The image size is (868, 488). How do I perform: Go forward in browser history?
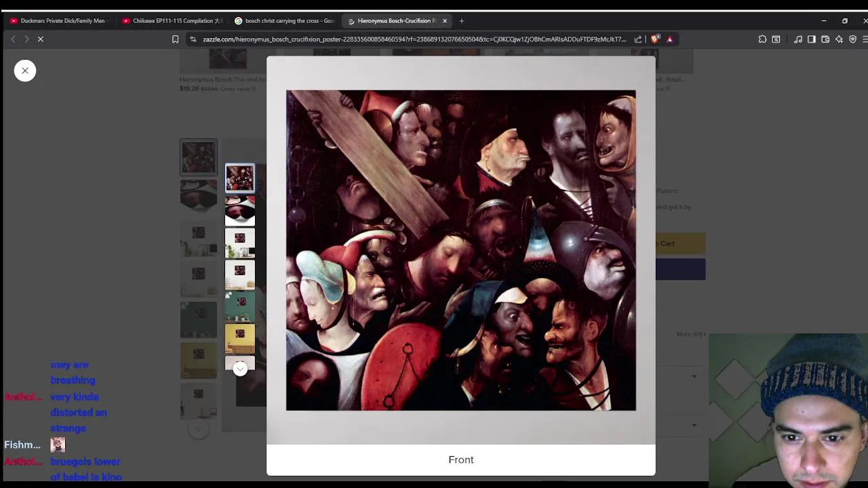[26, 39]
